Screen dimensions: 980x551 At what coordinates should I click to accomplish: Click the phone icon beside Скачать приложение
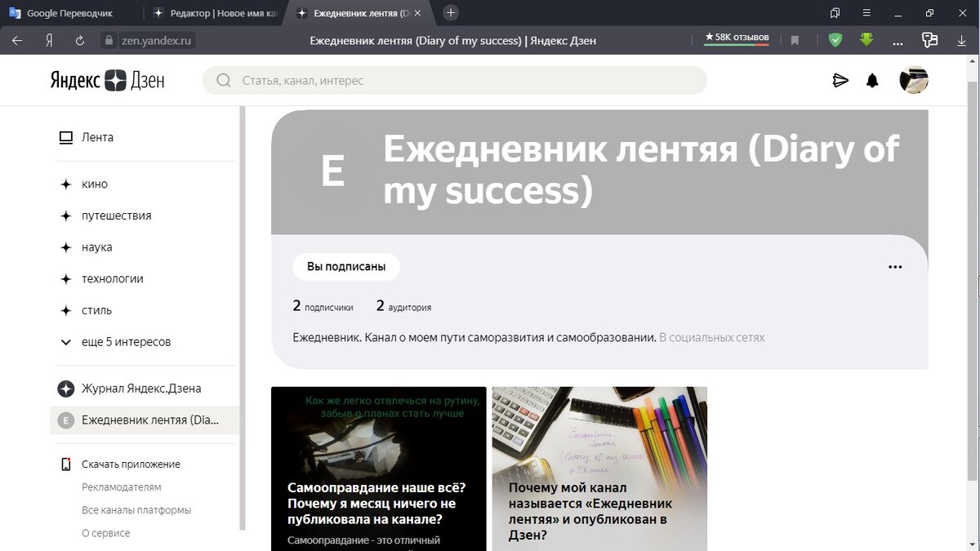[66, 464]
